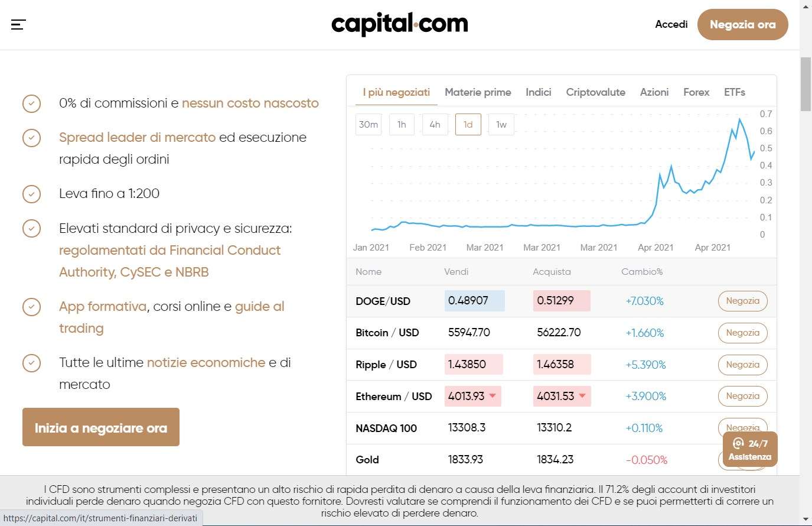Open the hamburger menu icon
Viewport: 812px width, 526px height.
[18, 24]
